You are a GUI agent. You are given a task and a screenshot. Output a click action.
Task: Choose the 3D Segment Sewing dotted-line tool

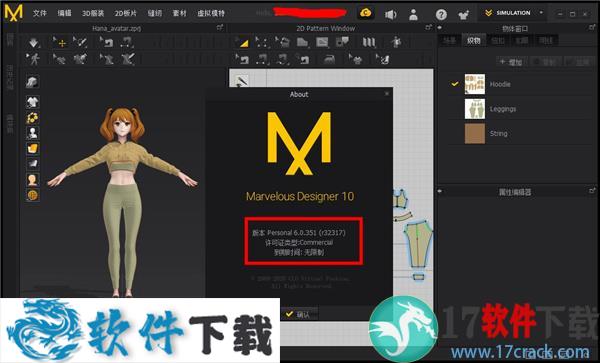126,42
